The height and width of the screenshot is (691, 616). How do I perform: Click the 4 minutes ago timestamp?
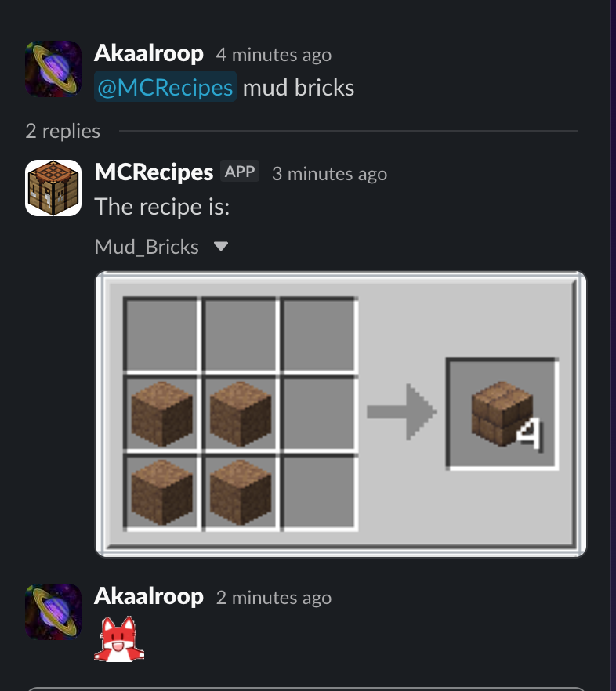pos(274,55)
